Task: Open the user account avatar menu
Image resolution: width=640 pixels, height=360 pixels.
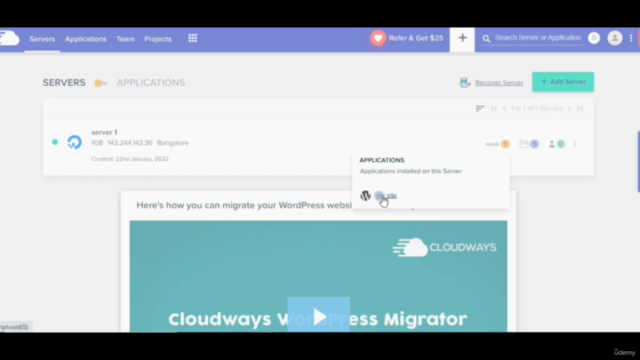Action: (x=615, y=38)
